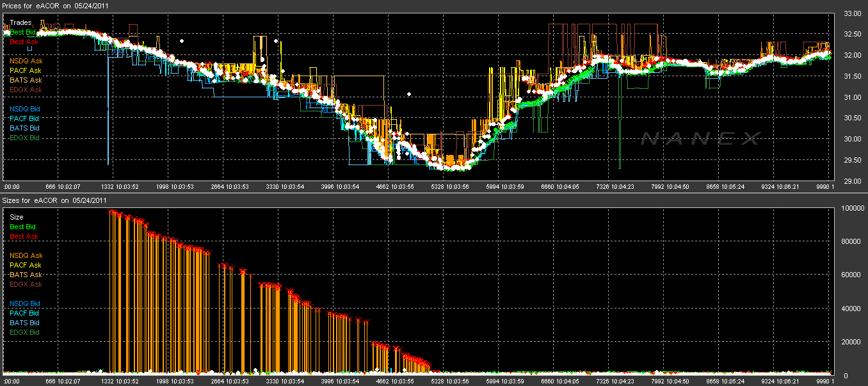The width and height of the screenshot is (868, 386).
Task: Click the 29.00 price axis label
Action: tap(852, 181)
